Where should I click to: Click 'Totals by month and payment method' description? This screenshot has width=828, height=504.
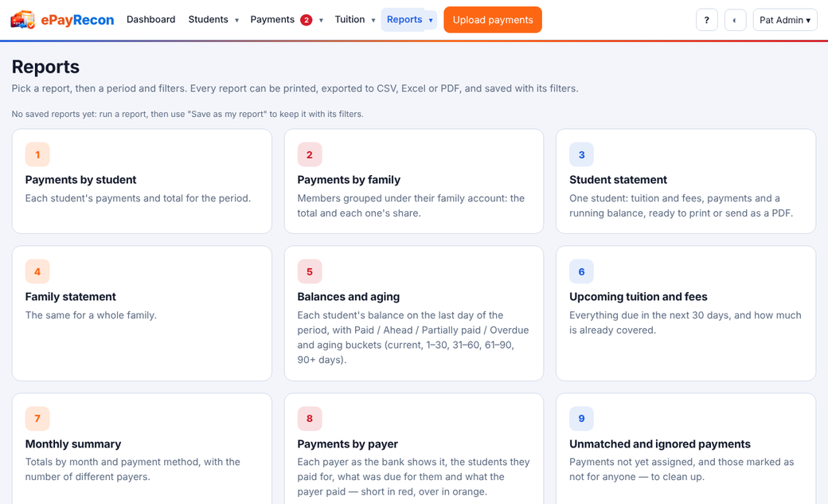coord(132,469)
